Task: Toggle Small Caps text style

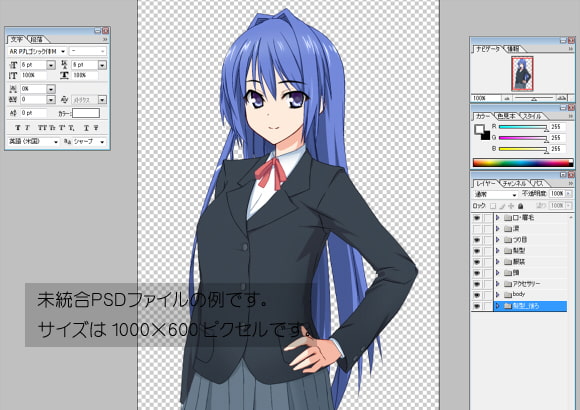Action: 52,127
